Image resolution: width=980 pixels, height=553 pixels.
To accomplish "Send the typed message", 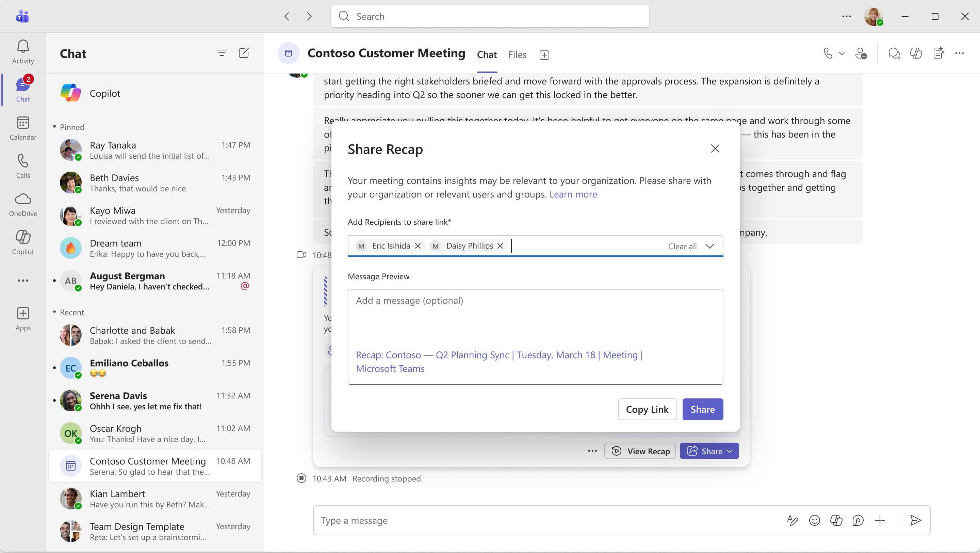I will (916, 520).
